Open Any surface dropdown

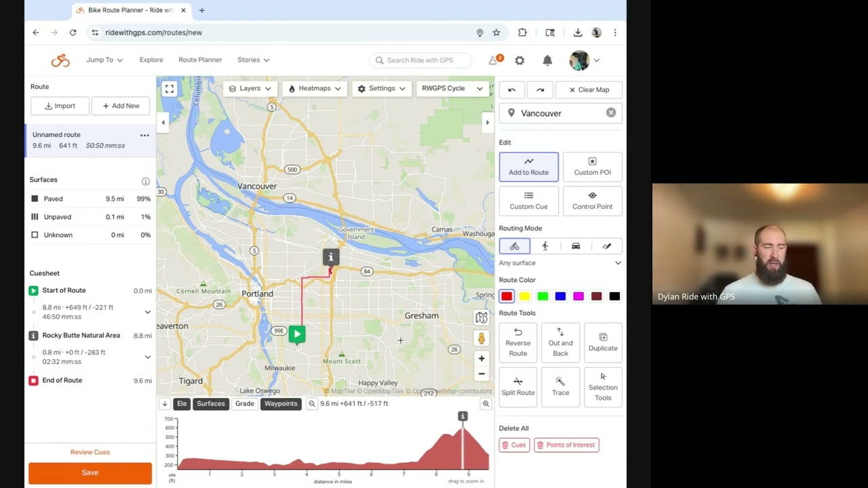(560, 263)
